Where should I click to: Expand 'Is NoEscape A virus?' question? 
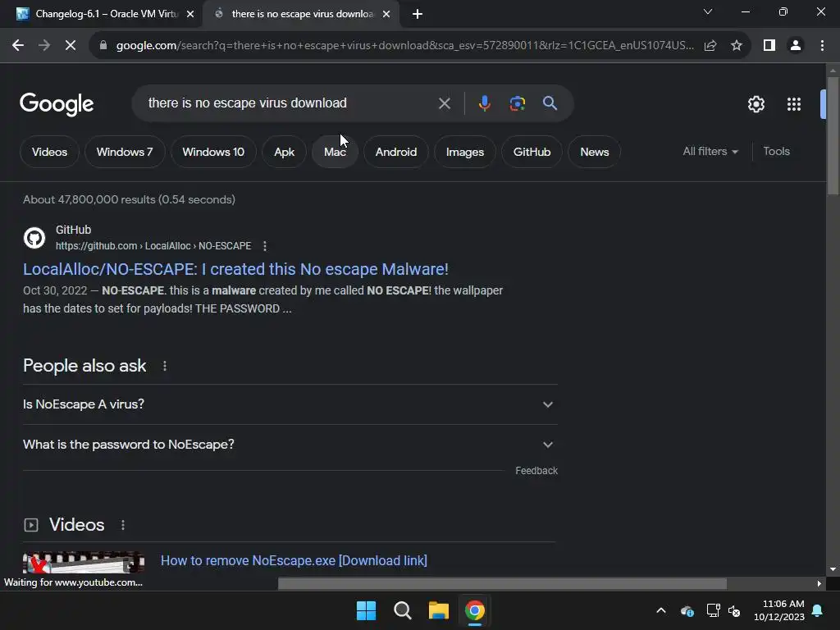[290, 404]
